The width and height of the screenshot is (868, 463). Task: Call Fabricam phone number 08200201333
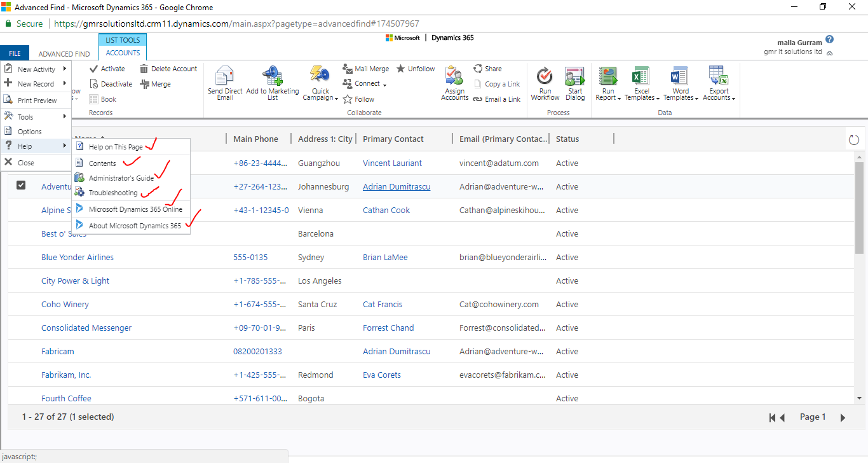(x=257, y=352)
